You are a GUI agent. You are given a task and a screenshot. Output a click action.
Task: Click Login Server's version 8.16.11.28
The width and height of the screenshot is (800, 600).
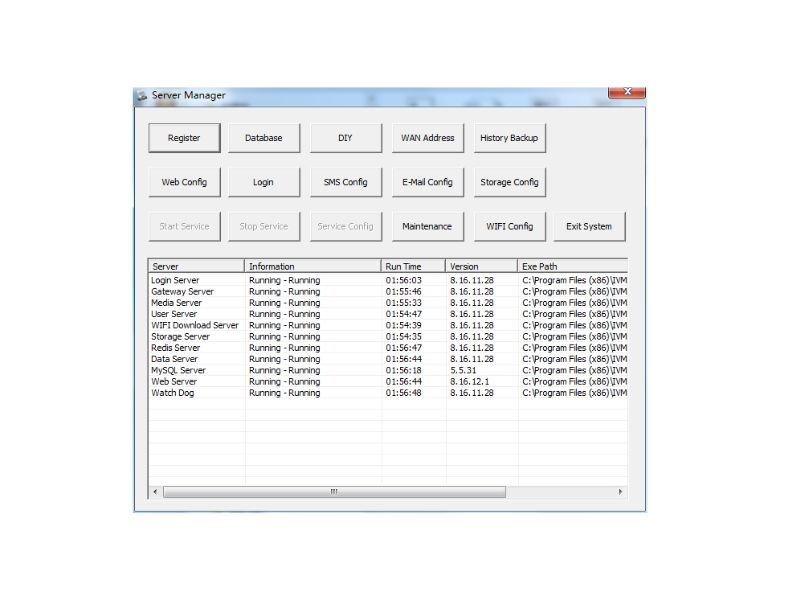(x=472, y=280)
